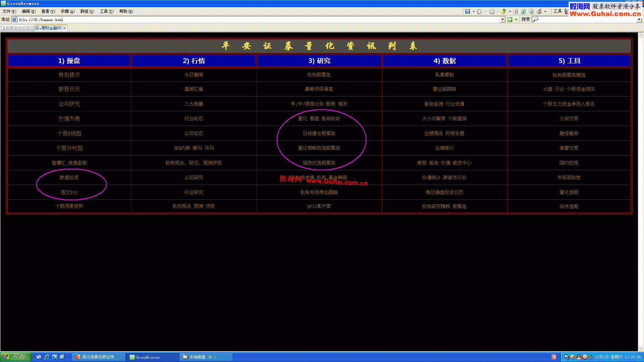Expand the search box dropdown arrow
644x362 pixels.
[639, 19]
